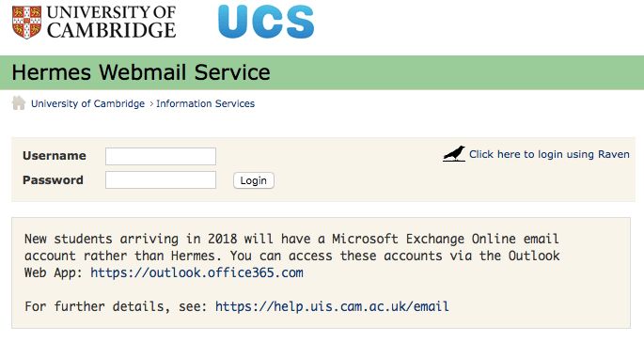Viewport: 644px width, 357px height.
Task: Click the Username label
Action: click(x=55, y=156)
